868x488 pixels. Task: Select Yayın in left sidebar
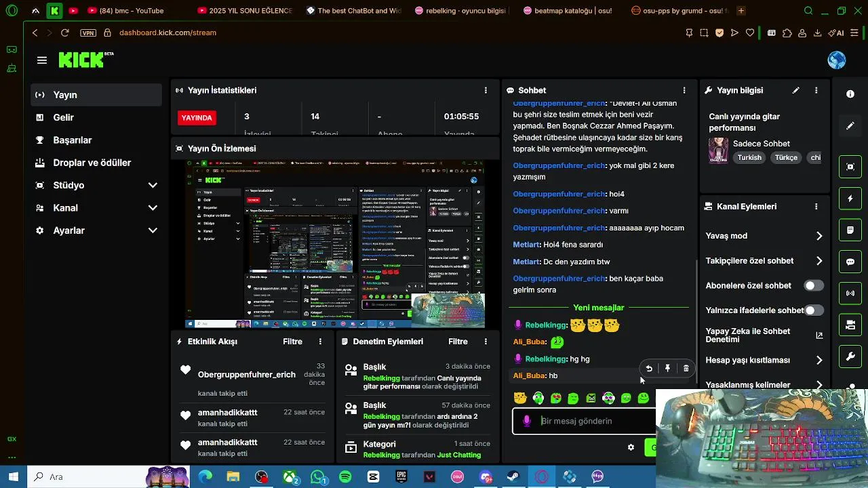click(96, 95)
